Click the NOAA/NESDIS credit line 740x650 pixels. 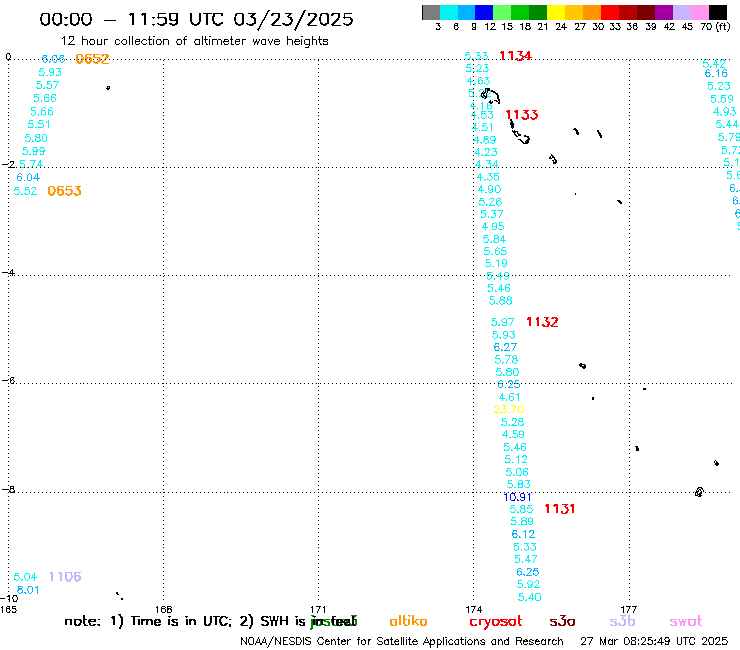(x=402, y=641)
